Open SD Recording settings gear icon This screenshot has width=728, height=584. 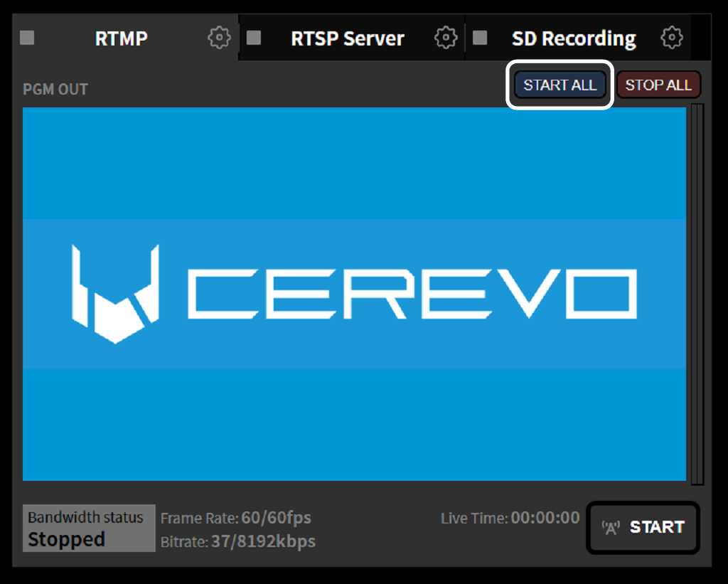[x=671, y=38]
